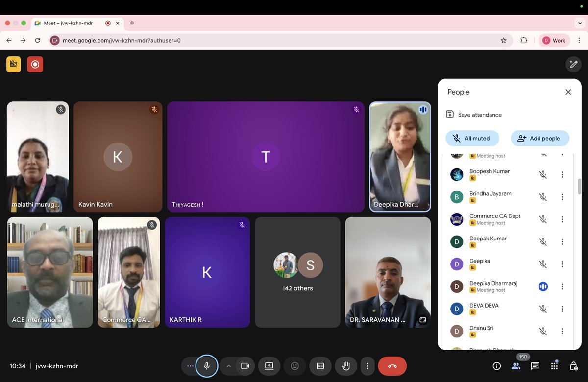Image resolution: width=588 pixels, height=382 pixels.
Task: Click Add people button
Action: tap(540, 139)
